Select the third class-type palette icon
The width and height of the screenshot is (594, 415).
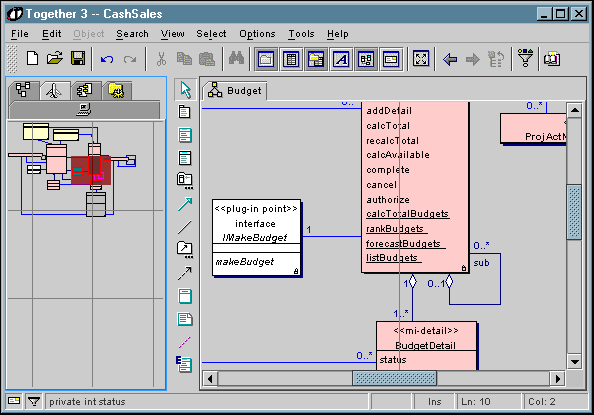185,158
